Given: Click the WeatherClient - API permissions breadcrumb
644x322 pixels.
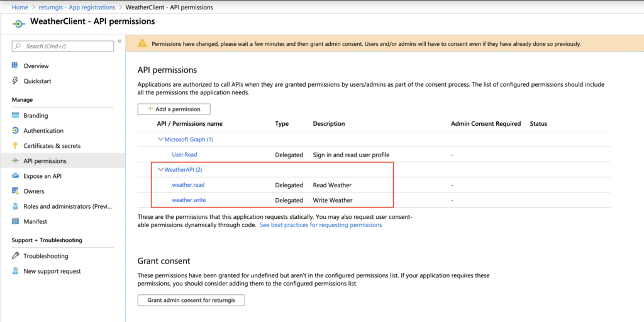Looking at the screenshot, I should (169, 7).
